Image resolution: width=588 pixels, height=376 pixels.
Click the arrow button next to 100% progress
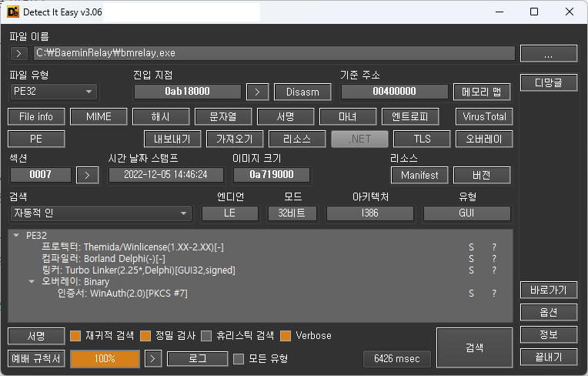tap(153, 359)
